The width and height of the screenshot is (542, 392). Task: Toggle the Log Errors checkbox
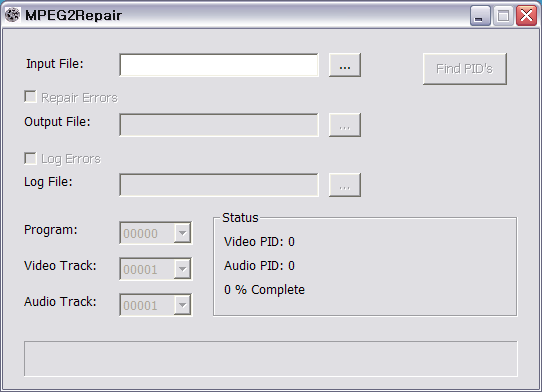pyautogui.click(x=30, y=159)
